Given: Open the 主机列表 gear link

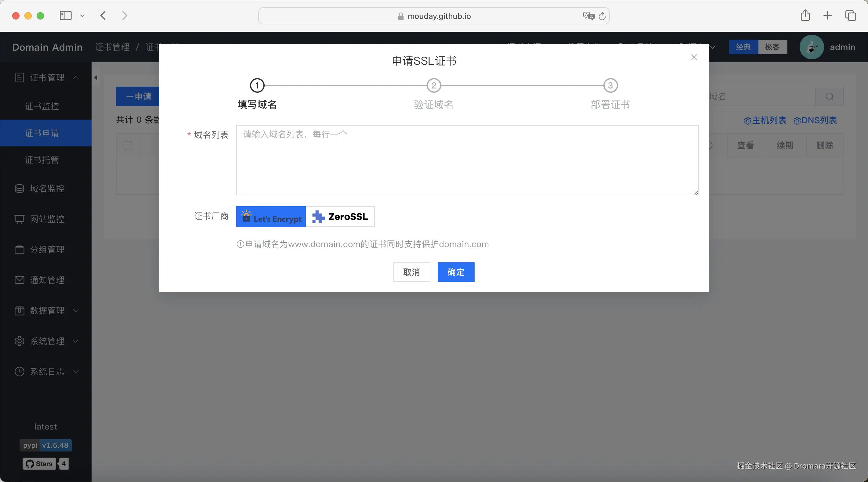Looking at the screenshot, I should tap(765, 120).
